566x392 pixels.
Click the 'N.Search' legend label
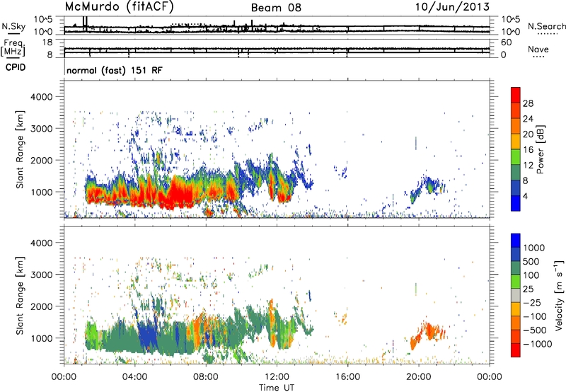pyautogui.click(x=546, y=26)
